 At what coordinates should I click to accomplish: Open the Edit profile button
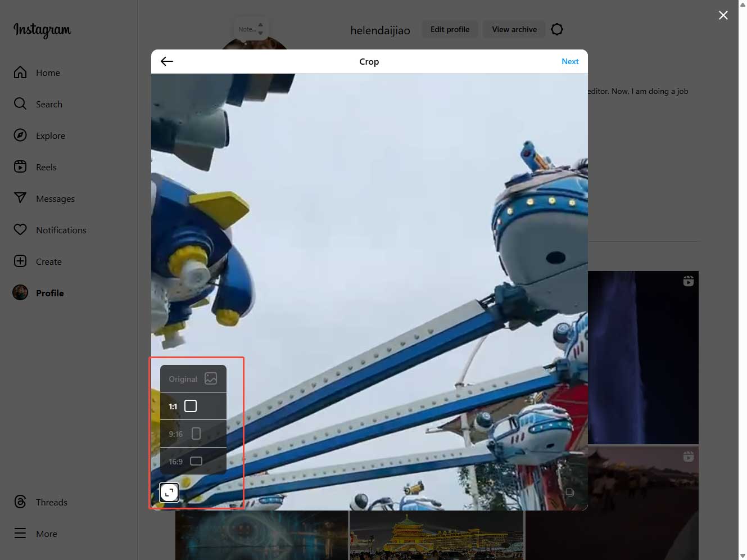[x=450, y=29]
